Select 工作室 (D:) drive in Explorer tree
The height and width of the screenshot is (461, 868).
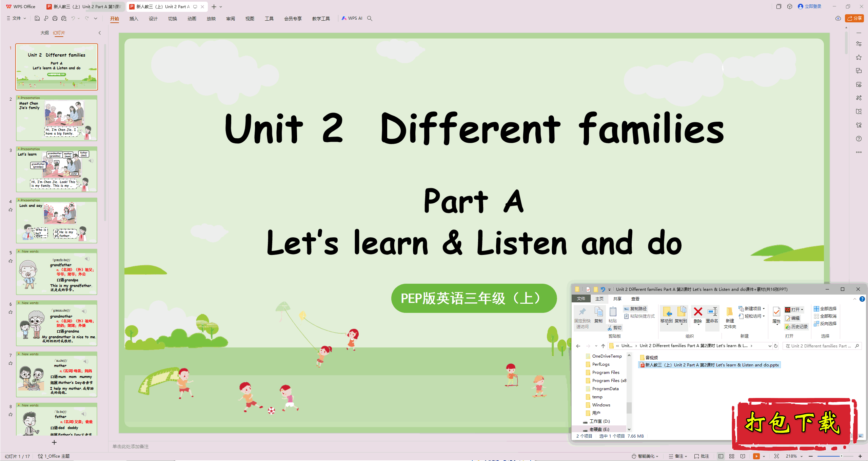coord(596,421)
